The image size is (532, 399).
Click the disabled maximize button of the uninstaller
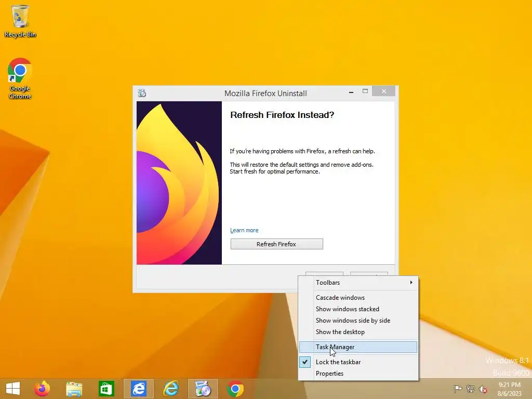tap(365, 91)
